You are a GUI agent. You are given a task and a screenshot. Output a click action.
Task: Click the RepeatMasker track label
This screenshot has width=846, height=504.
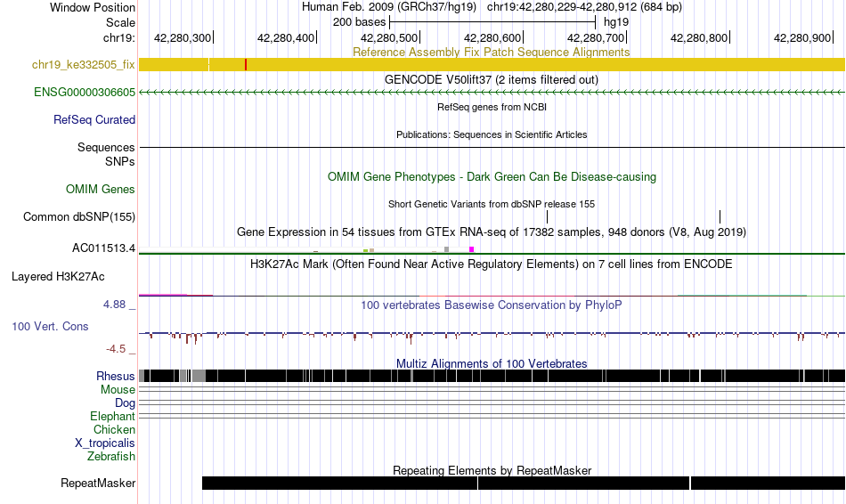[98, 483]
